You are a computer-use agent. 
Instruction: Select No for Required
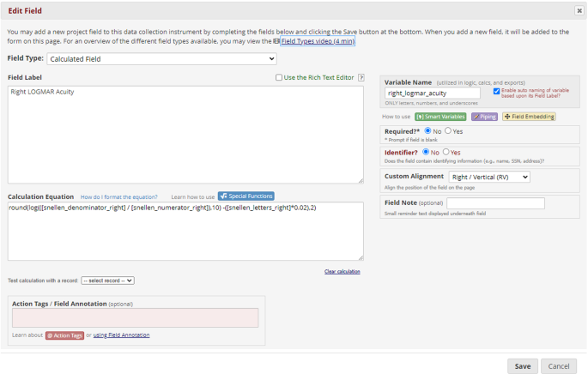[x=427, y=130]
